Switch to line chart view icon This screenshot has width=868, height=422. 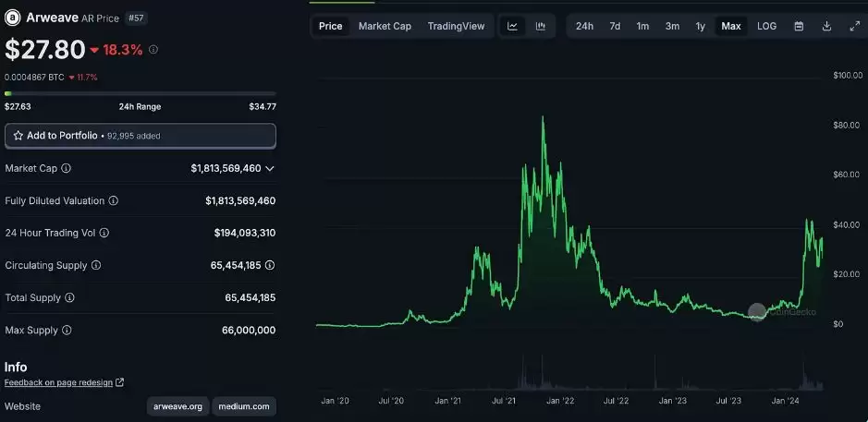(512, 26)
